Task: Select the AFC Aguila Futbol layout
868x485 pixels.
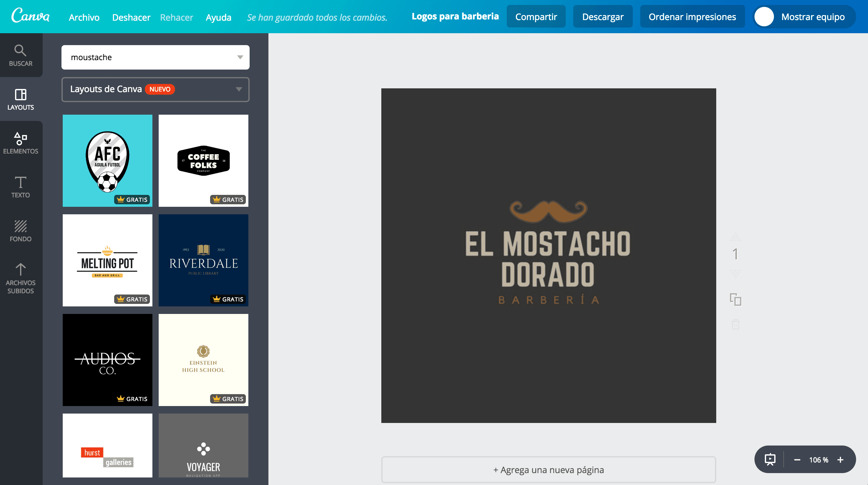Action: [108, 160]
